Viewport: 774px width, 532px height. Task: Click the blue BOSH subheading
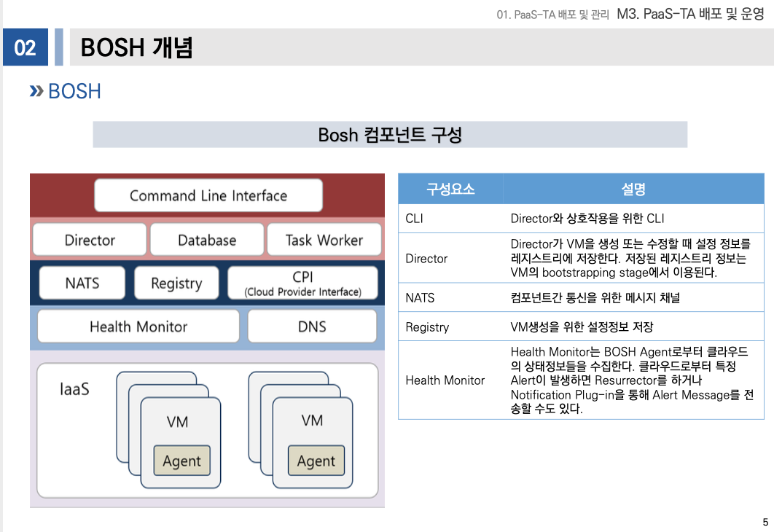tap(74, 91)
